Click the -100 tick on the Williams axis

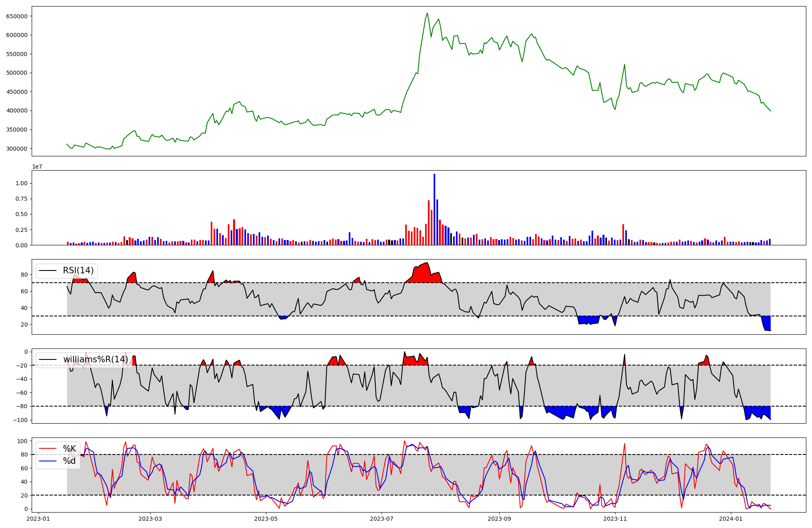point(21,420)
